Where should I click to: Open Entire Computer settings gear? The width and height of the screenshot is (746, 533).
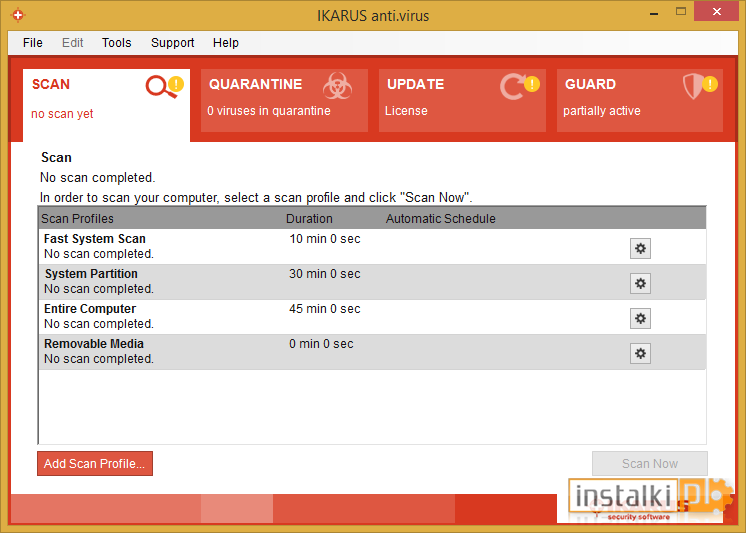coord(640,319)
